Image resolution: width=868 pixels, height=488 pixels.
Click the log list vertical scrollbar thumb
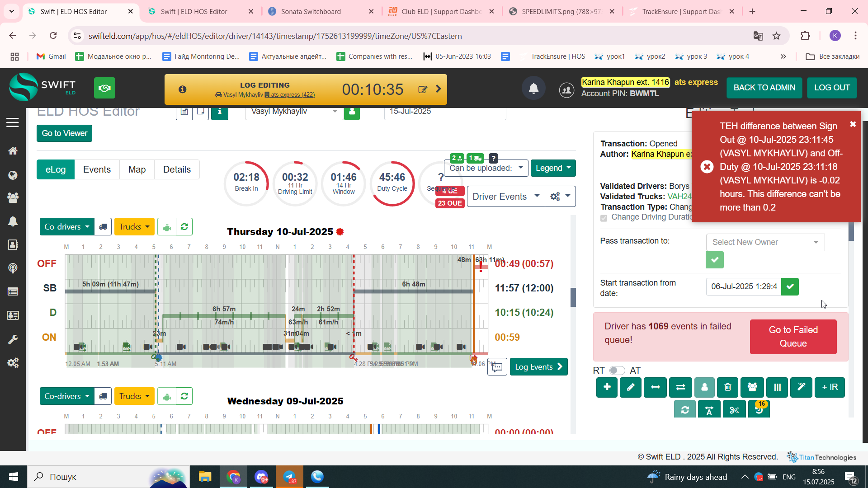click(x=573, y=297)
